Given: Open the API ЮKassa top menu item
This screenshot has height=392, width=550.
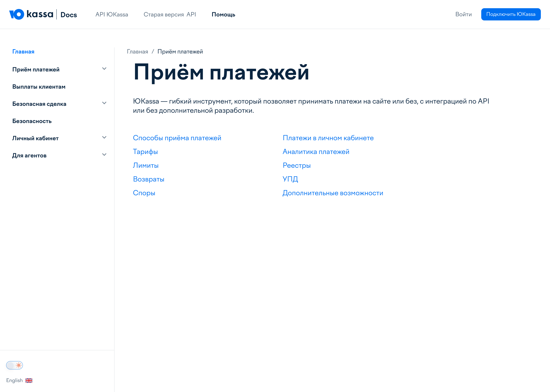Looking at the screenshot, I should point(112,15).
